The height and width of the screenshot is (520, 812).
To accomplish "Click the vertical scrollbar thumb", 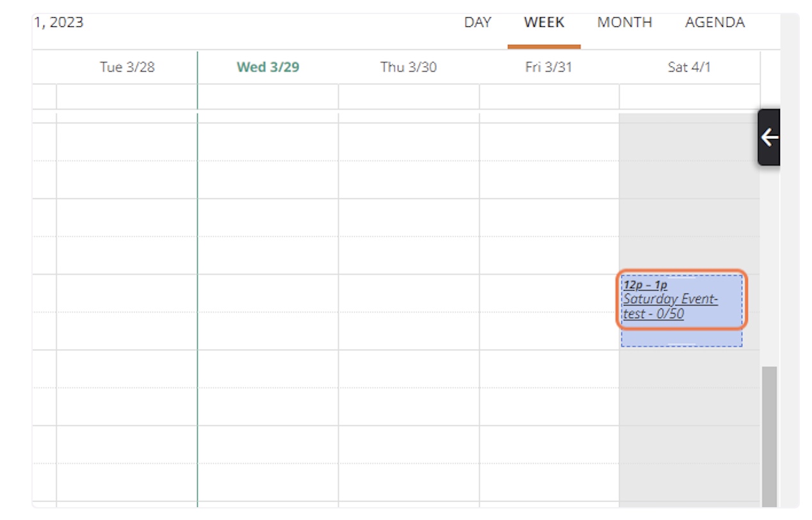I will click(x=769, y=437).
